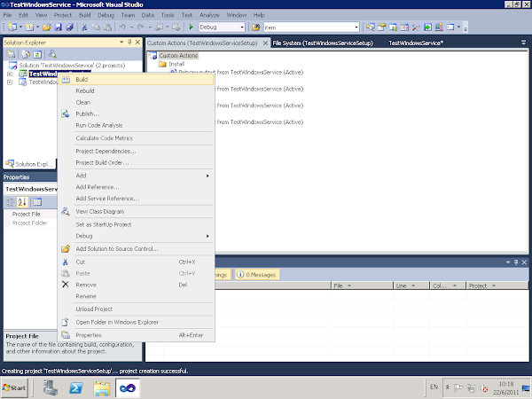This screenshot has height=399, width=532.
Task: Click the Command Window toolbar icon
Action: coord(450,27)
